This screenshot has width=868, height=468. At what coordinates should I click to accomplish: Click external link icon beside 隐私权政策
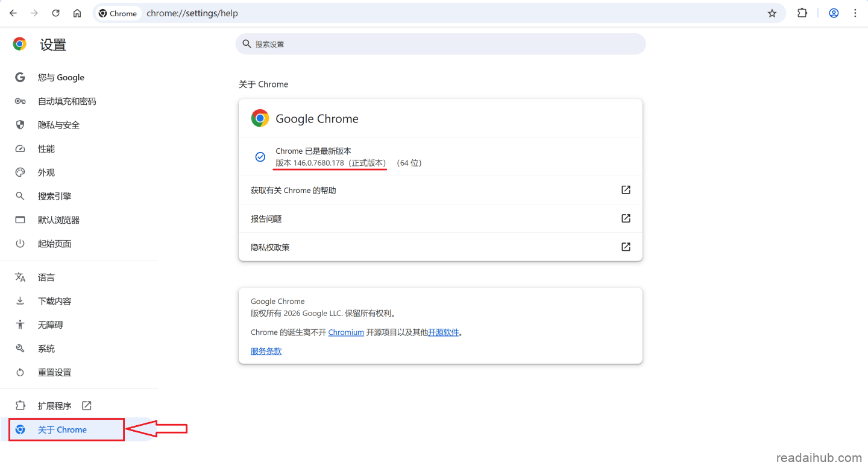click(x=626, y=247)
